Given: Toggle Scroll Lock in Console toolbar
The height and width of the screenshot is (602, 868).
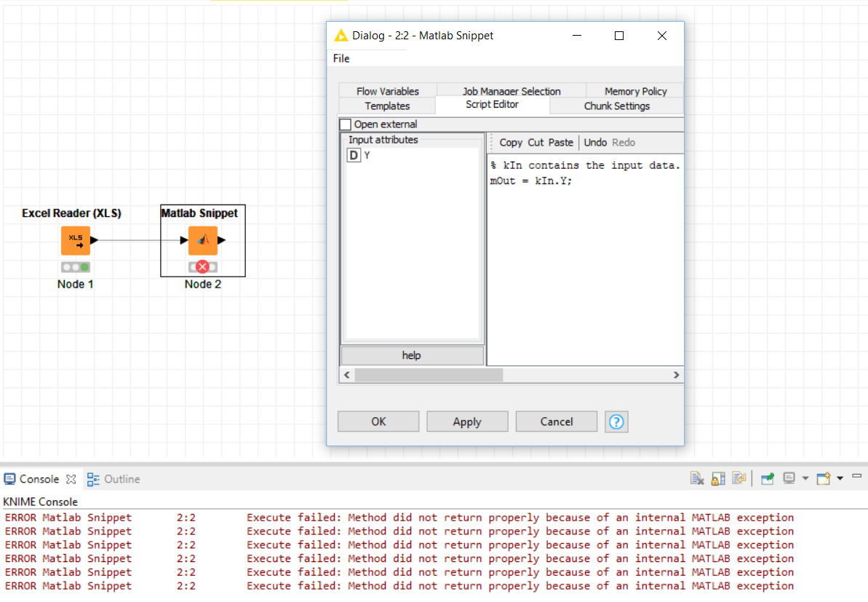Looking at the screenshot, I should 718,478.
